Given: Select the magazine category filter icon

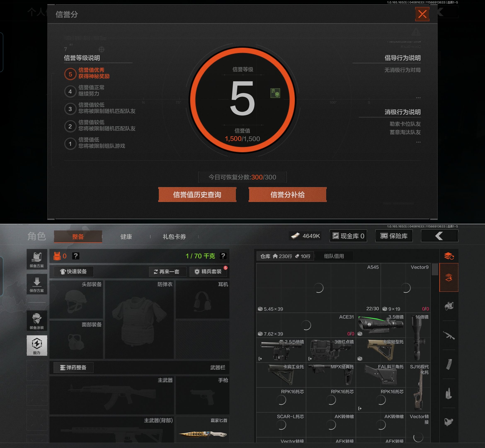Looking at the screenshot, I should click(x=449, y=364).
